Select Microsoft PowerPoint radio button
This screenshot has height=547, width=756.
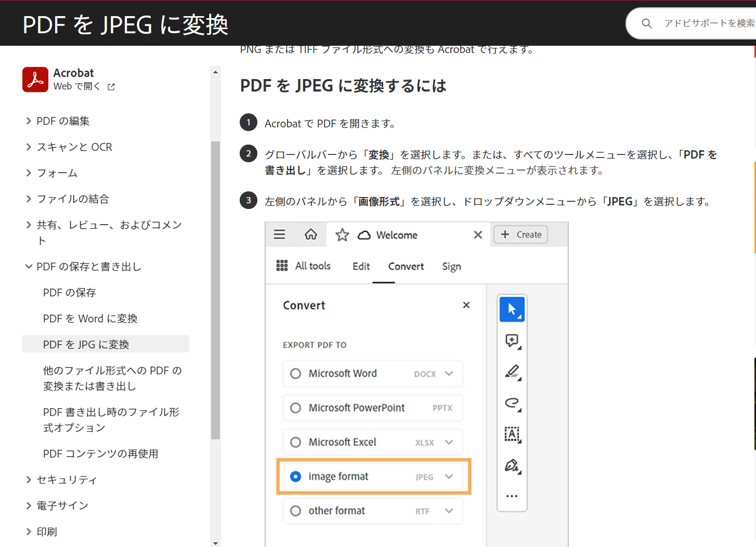(x=295, y=408)
